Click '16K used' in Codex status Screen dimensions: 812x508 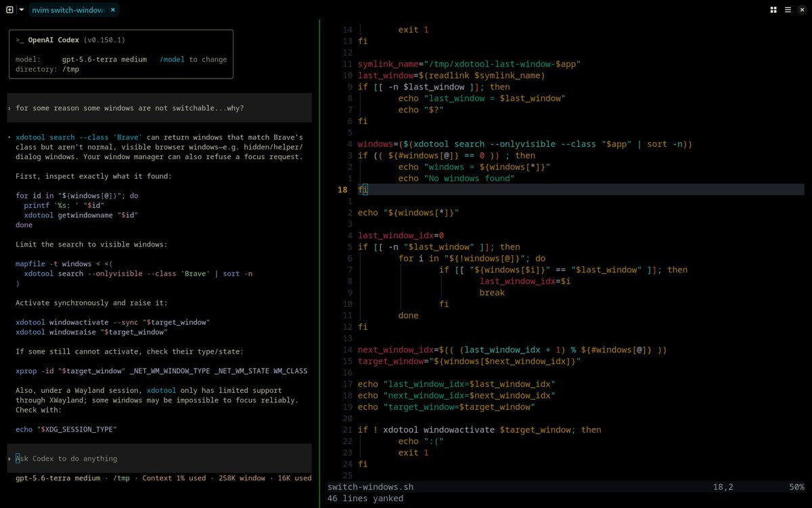pyautogui.click(x=294, y=478)
